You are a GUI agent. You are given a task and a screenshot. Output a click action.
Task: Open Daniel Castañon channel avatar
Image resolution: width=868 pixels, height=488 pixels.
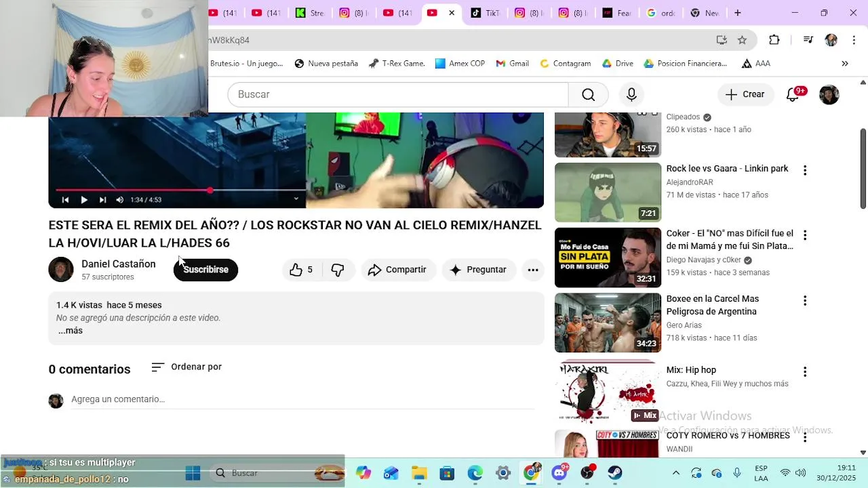[61, 269]
